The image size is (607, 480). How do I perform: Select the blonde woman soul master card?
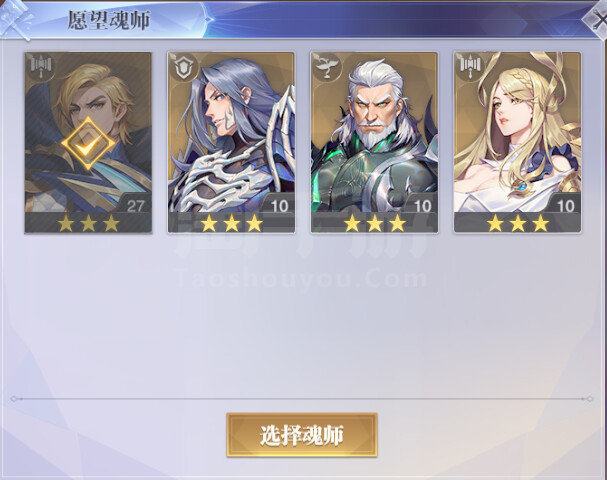click(x=518, y=142)
